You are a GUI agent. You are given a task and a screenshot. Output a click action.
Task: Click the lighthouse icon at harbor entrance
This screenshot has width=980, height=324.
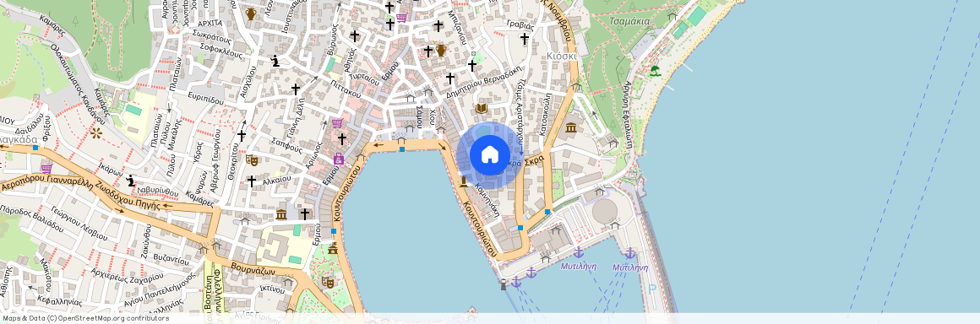(x=504, y=284)
